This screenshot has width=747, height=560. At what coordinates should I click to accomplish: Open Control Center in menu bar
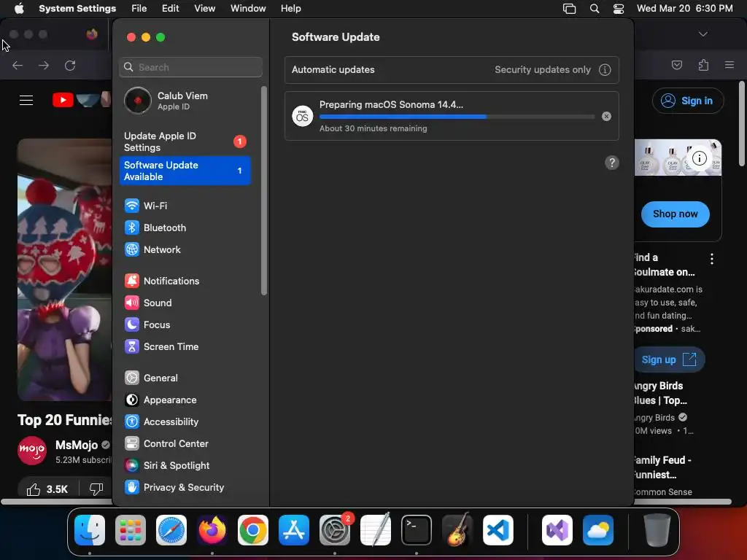pyautogui.click(x=619, y=9)
